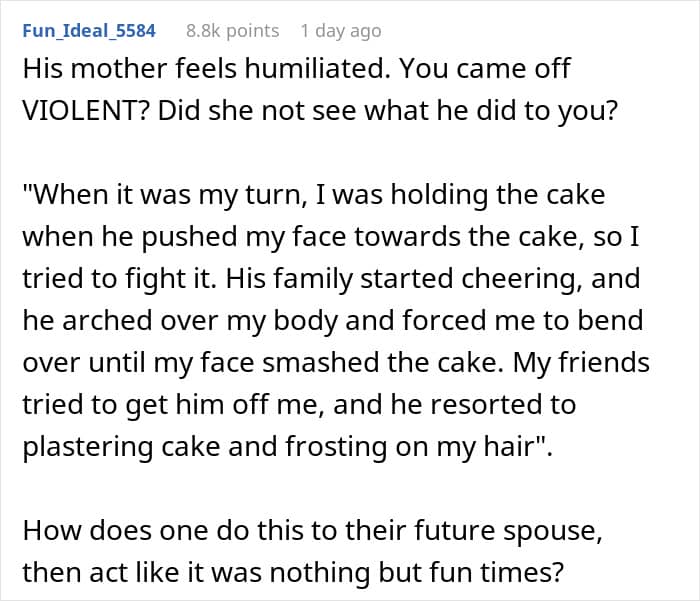Viewport: 700px width, 601px height.
Task: Click the line 'tried to get him off me'
Action: coord(299,405)
